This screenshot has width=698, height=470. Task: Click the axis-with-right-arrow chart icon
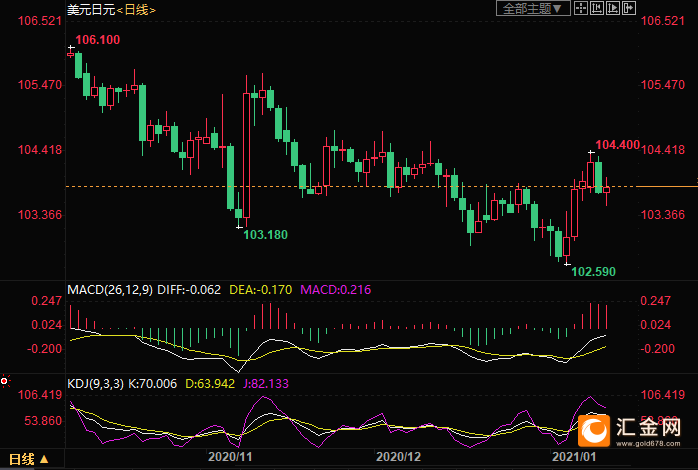point(613,8)
